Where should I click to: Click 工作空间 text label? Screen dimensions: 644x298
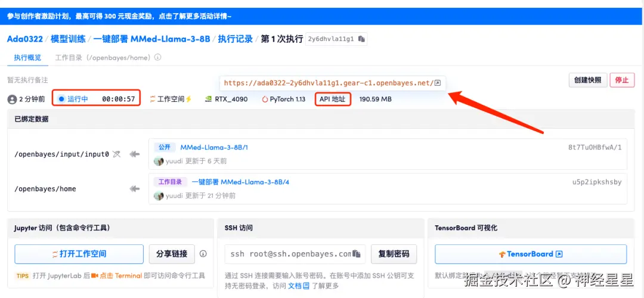point(171,99)
